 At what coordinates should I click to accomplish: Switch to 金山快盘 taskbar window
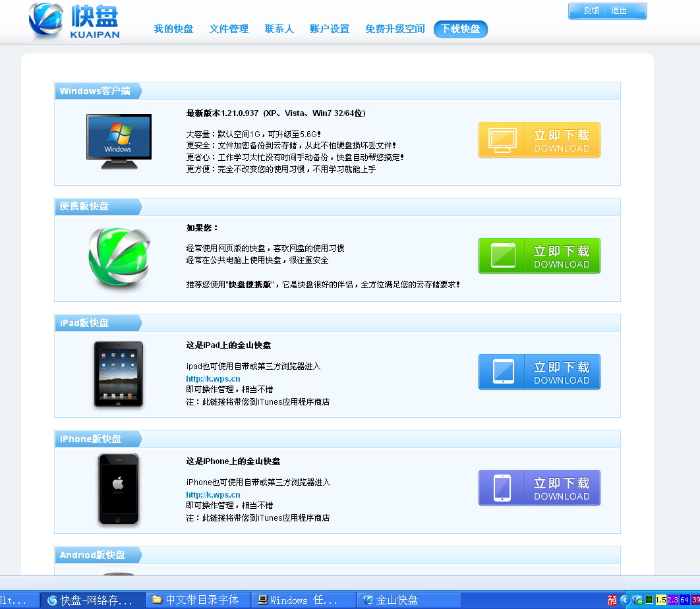tap(409, 600)
